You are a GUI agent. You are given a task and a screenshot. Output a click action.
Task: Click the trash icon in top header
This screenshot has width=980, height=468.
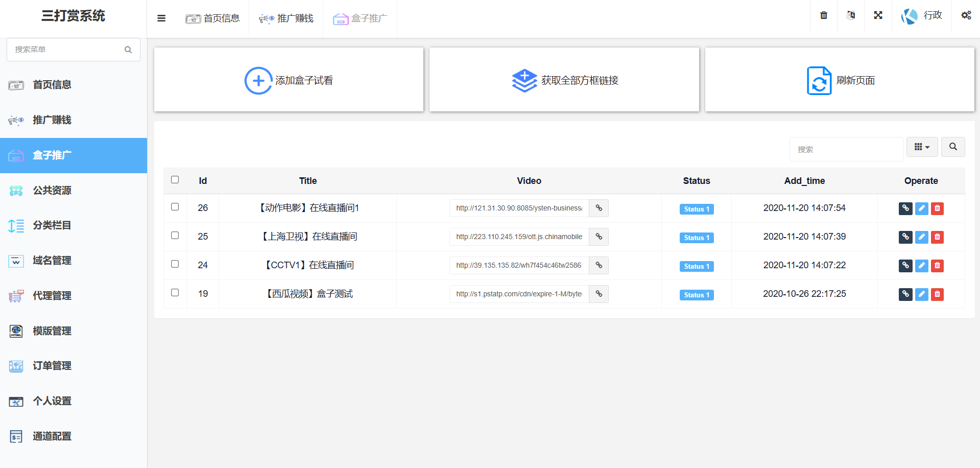(x=823, y=15)
